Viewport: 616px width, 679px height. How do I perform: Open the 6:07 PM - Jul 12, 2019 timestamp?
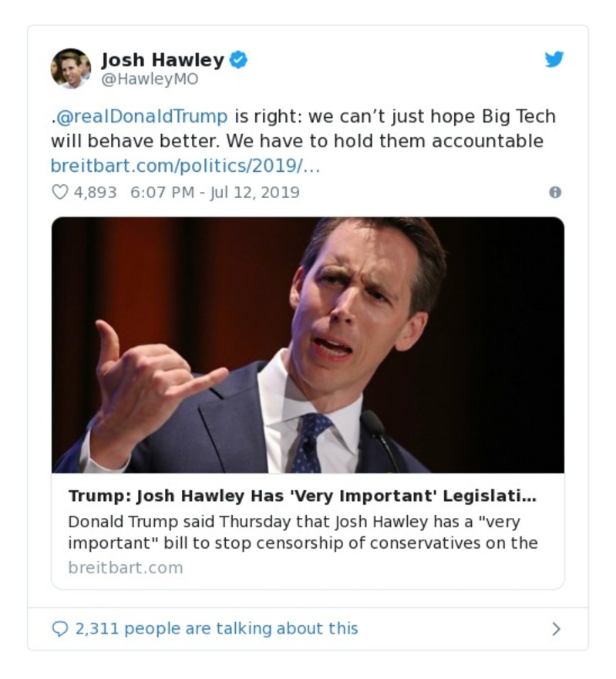click(215, 192)
